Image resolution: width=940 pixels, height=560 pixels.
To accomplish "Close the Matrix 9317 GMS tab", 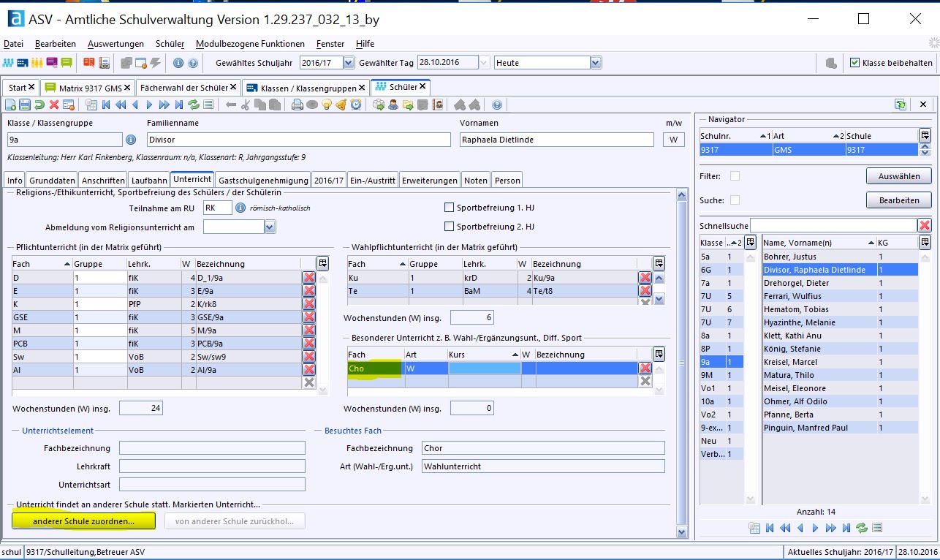I will (127, 87).
